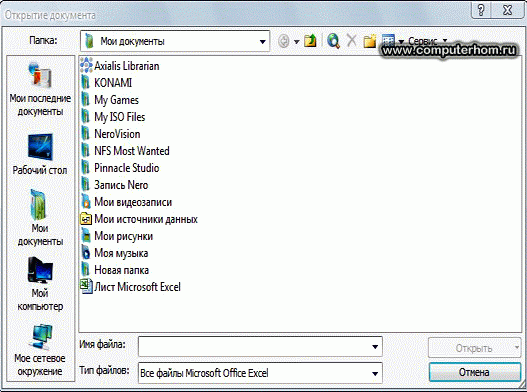Screen dimensions: 527x392
Task: Select the Axialis Librarian item
Action: point(120,66)
